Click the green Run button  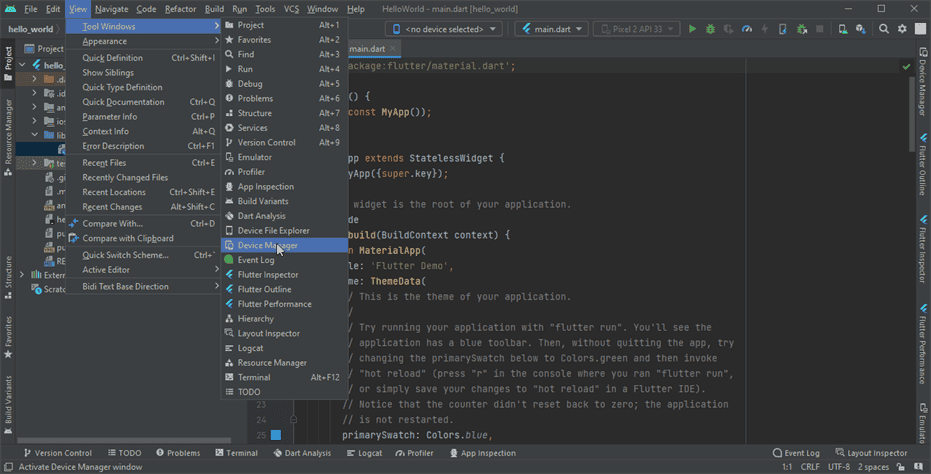(x=692, y=29)
